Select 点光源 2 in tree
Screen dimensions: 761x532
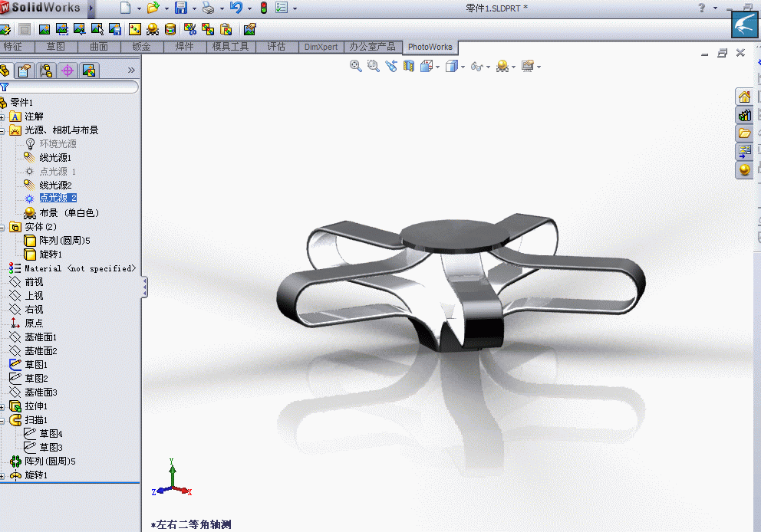click(58, 198)
